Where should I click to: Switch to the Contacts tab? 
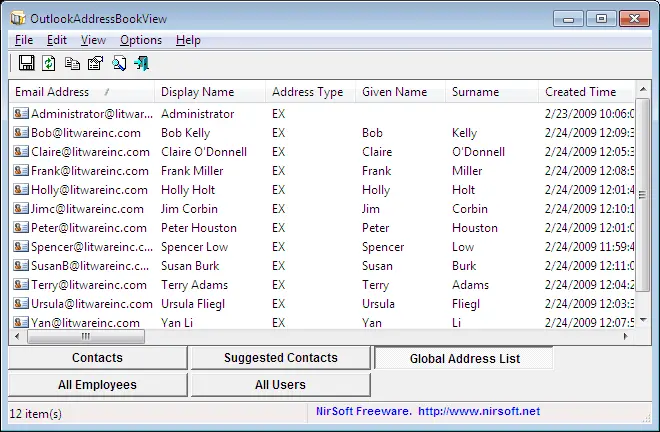pyautogui.click(x=97, y=358)
